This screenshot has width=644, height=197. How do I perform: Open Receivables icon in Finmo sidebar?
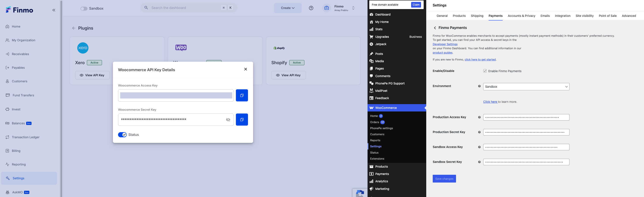pos(8,54)
